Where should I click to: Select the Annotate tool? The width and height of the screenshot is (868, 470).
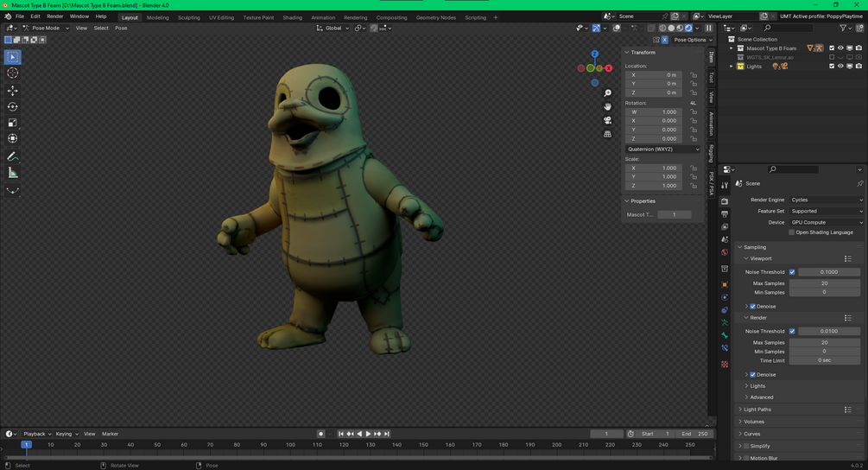click(x=12, y=156)
